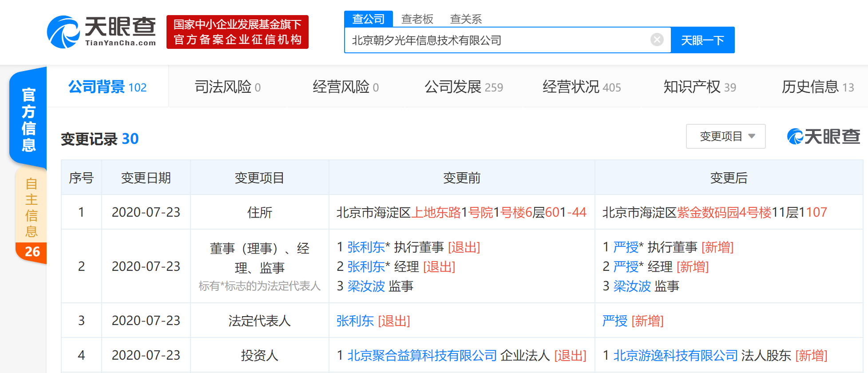Select the 查公司 search tab

[x=369, y=19]
